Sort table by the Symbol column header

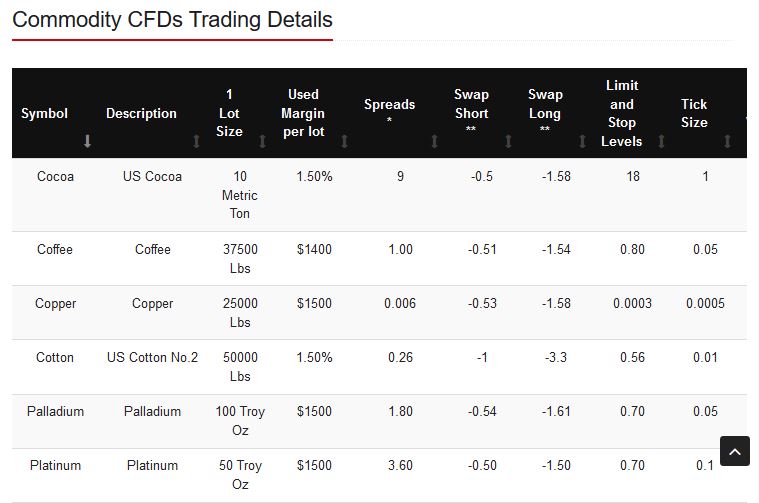(45, 113)
